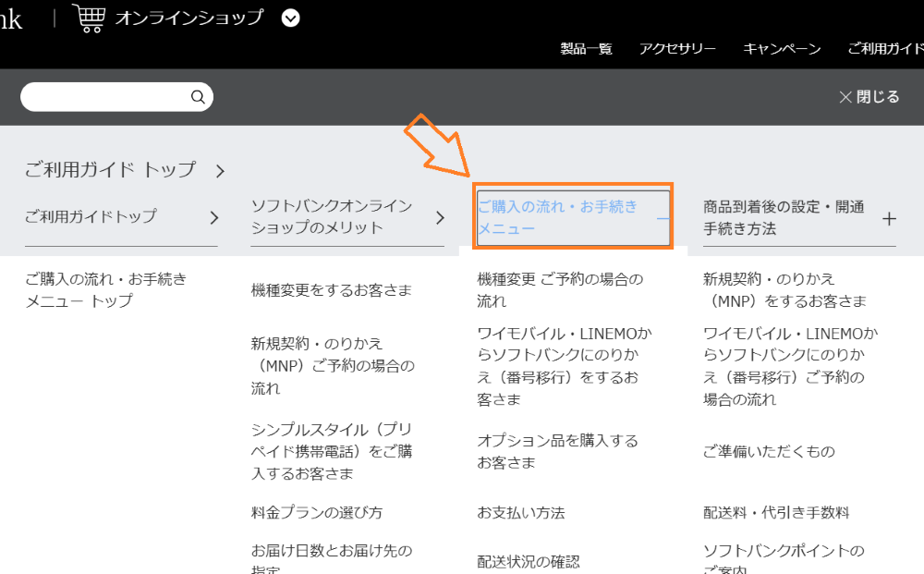Click the オンラインショップ header label
This screenshot has height=574, width=924.
tap(189, 18)
